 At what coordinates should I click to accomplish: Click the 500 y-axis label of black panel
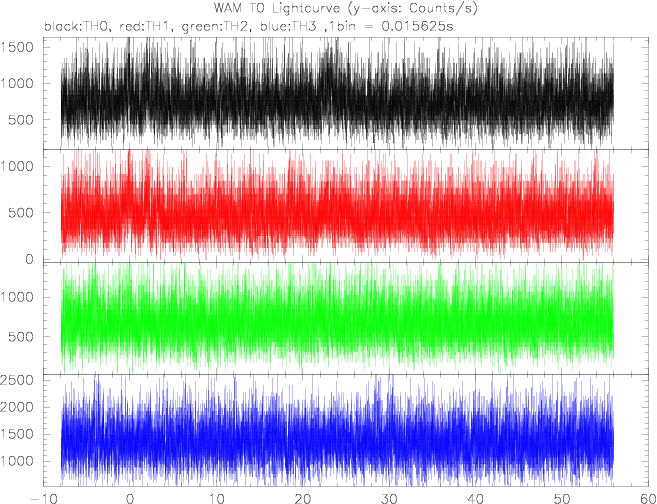pos(22,119)
